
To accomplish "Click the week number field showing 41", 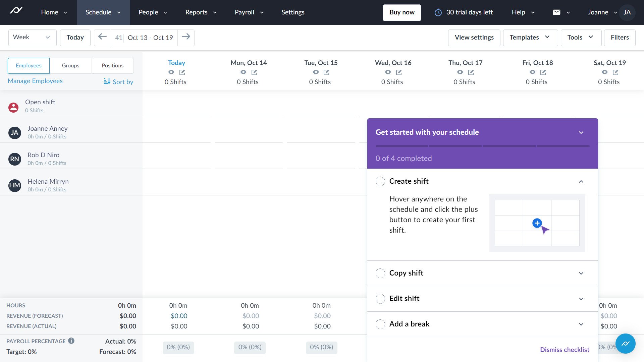I will click(x=119, y=37).
